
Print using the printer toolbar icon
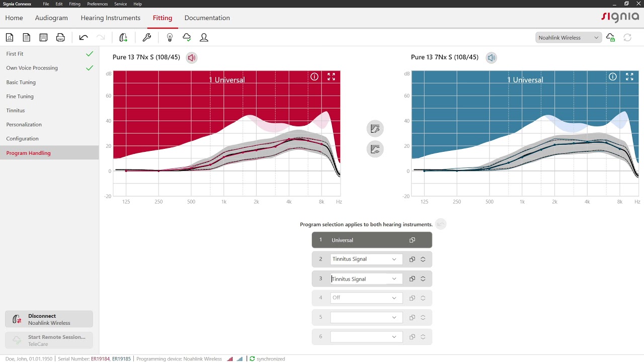[61, 37]
